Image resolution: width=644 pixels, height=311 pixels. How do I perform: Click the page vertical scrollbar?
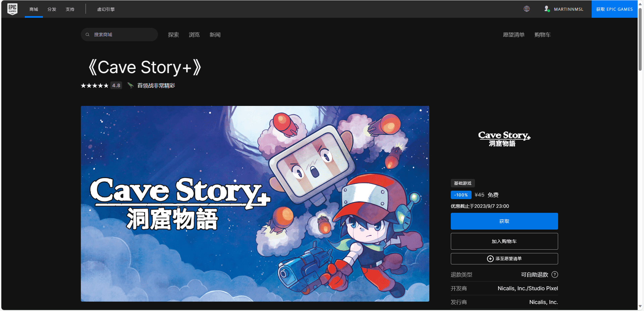(640, 40)
